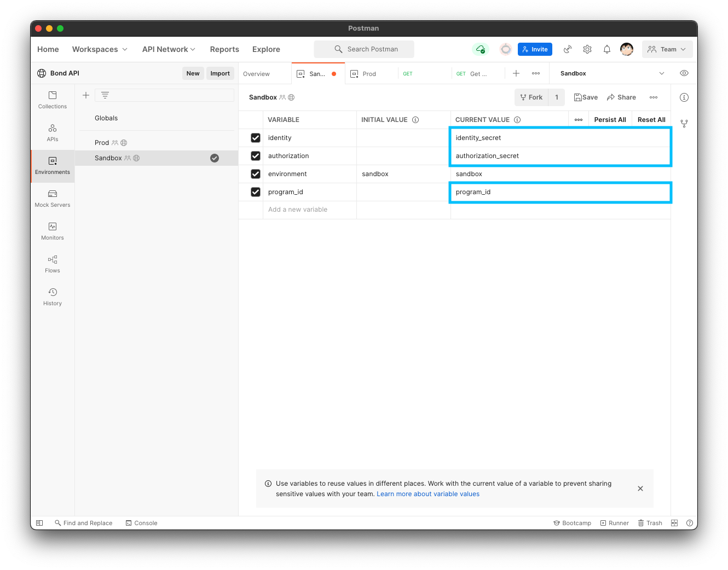Uncheck the authorization variable checkbox

[256, 156]
